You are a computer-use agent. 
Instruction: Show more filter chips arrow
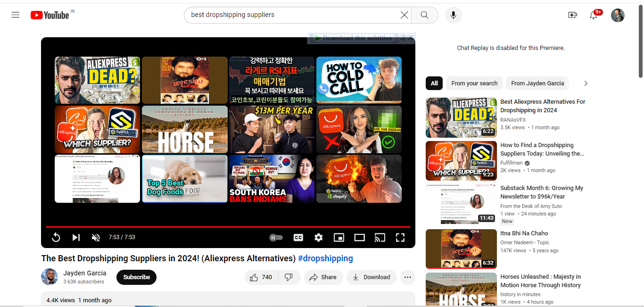pyautogui.click(x=586, y=83)
